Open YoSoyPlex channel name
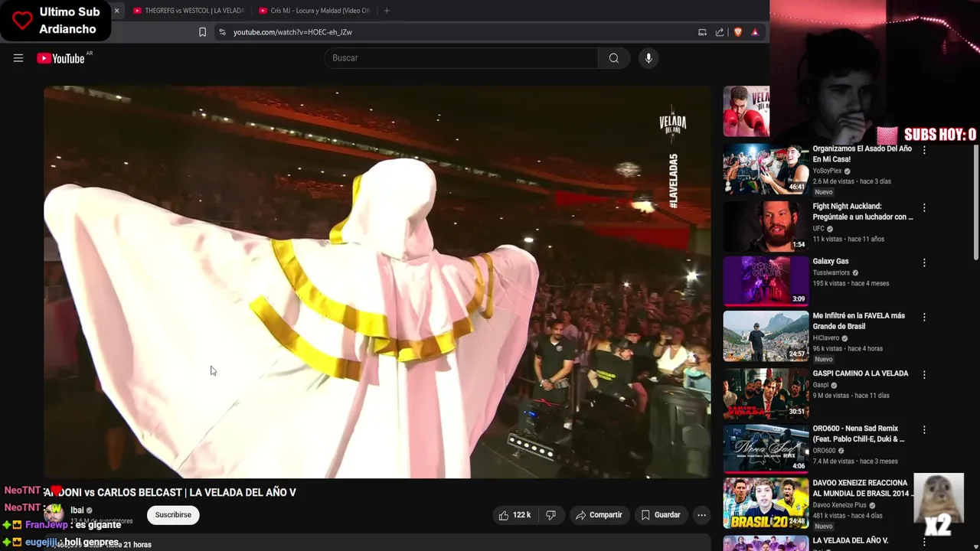 [827, 171]
